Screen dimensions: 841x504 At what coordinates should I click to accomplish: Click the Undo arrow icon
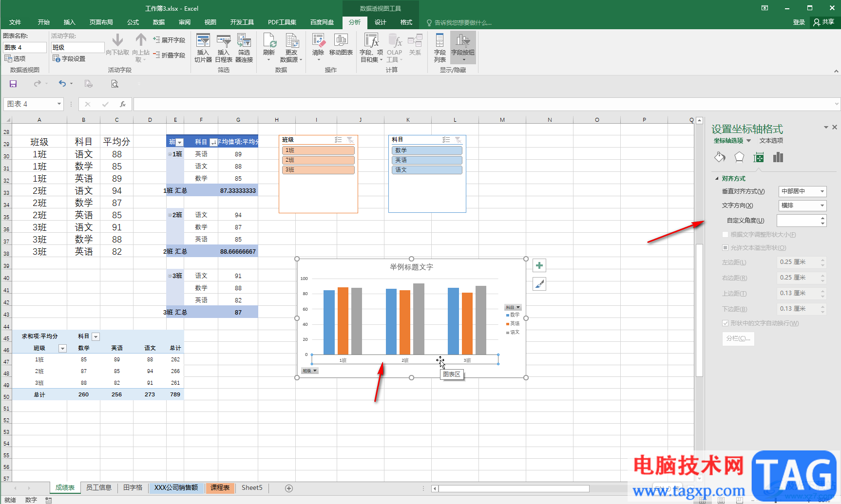(62, 84)
